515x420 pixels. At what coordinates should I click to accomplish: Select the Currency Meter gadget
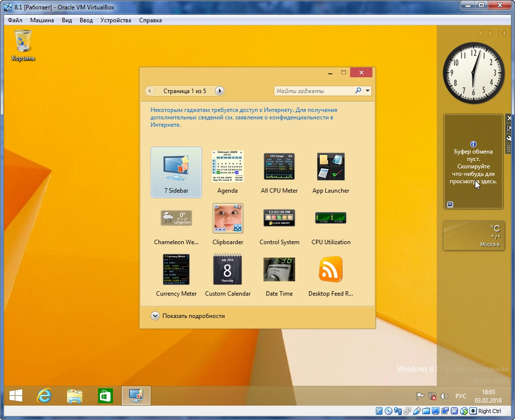click(176, 275)
